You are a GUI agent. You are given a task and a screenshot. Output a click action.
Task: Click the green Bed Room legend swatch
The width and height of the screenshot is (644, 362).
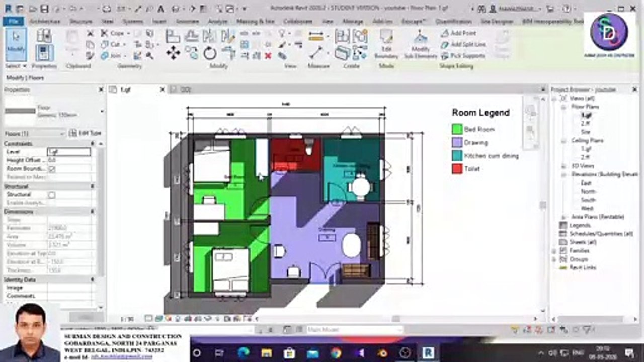[457, 129]
